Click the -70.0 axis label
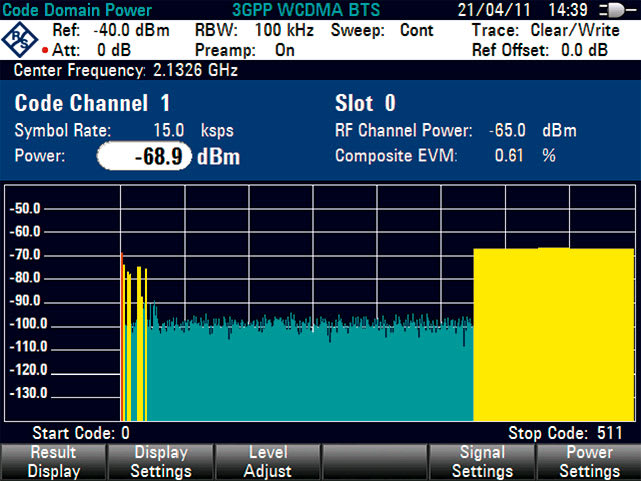 point(25,255)
